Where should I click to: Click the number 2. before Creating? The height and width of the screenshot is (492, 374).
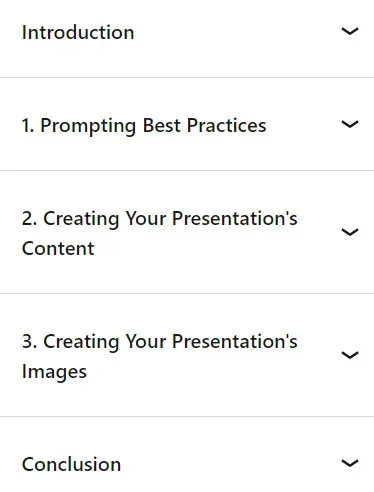pyautogui.click(x=29, y=219)
